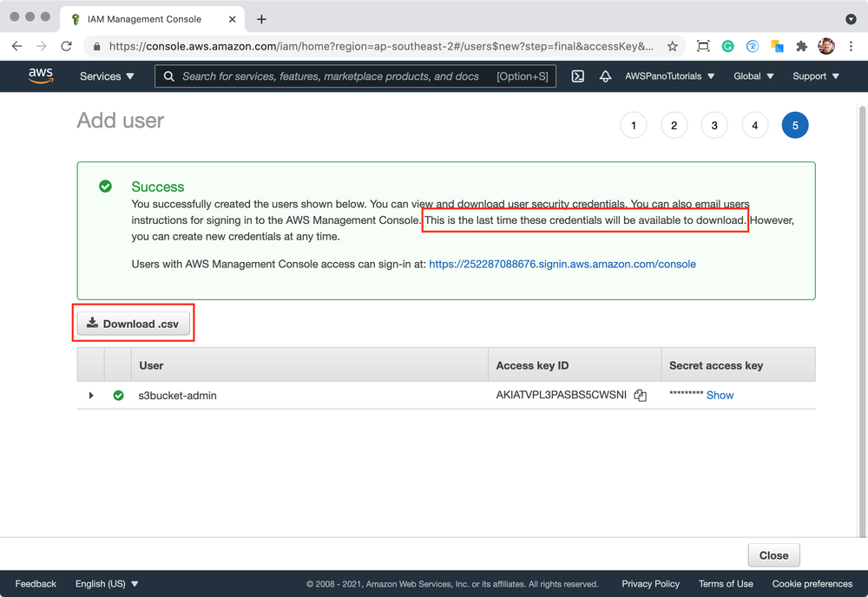This screenshot has height=597, width=868.
Task: Select the IAM Management Console tab
Action: (152, 19)
